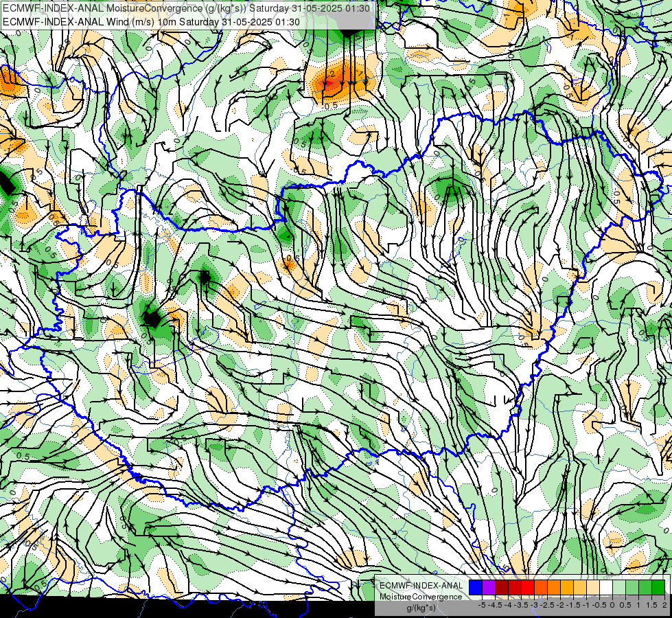Click 'MoistureConvergence' text in the legend
The width and height of the screenshot is (672, 618).
[421, 597]
